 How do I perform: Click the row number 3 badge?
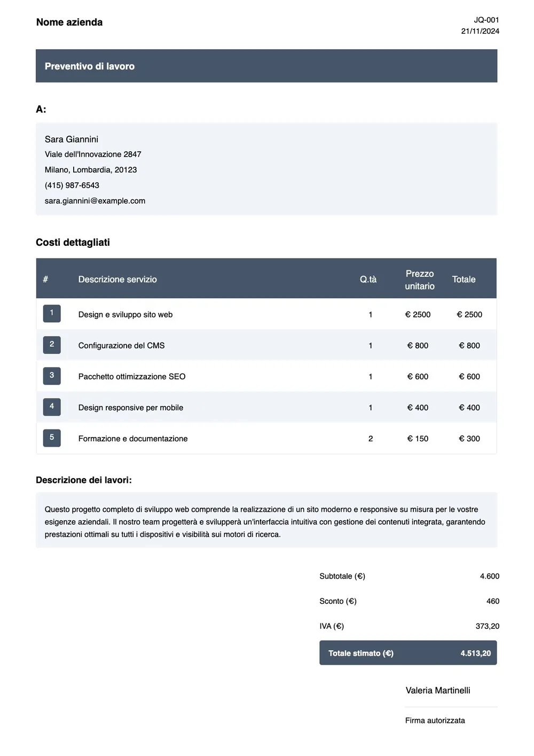click(x=52, y=376)
